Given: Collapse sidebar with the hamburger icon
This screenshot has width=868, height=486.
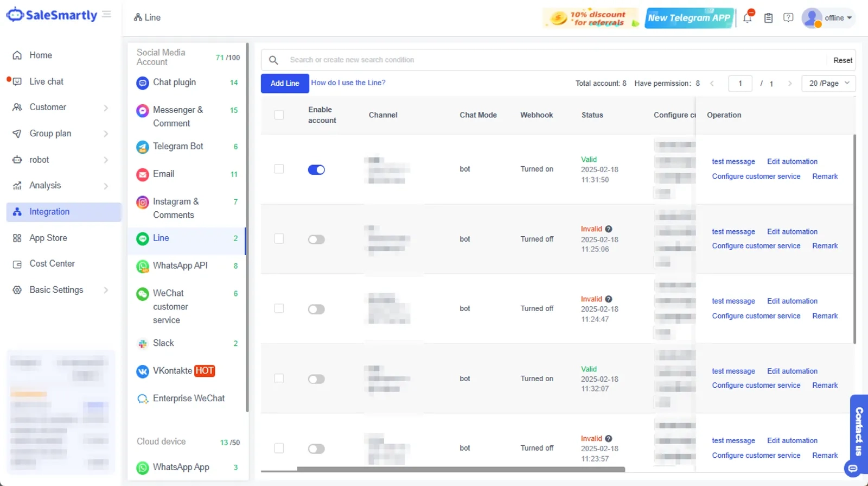Looking at the screenshot, I should coord(106,14).
